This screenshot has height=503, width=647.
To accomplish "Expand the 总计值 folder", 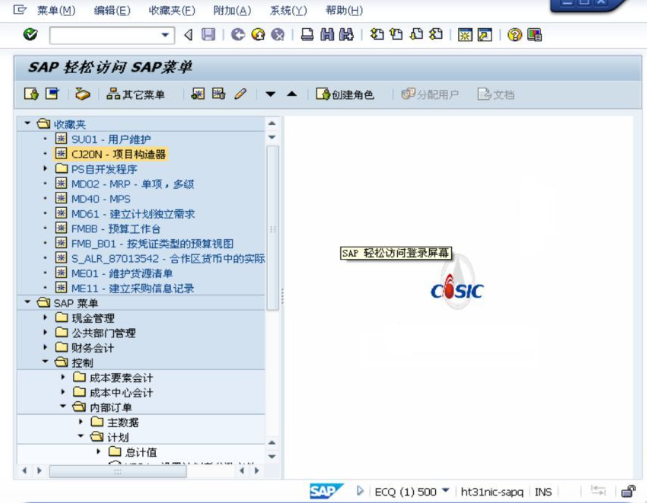I will point(99,451).
